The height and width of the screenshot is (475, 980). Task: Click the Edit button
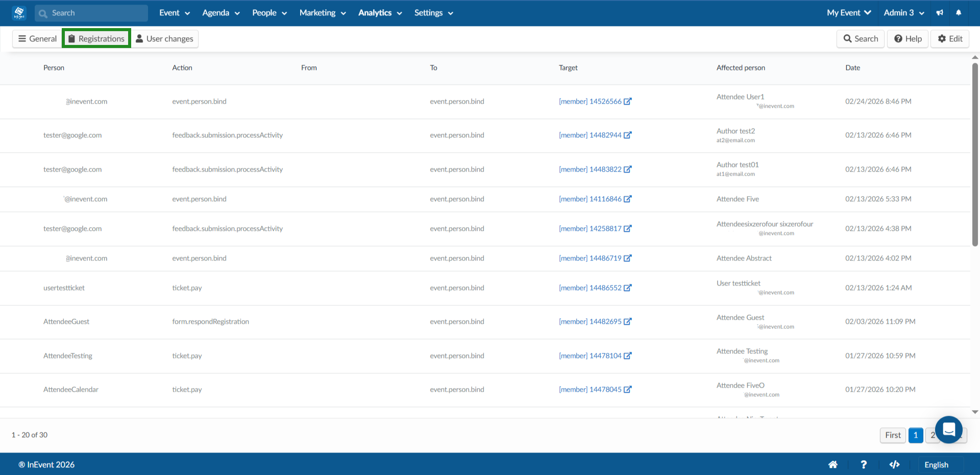(x=950, y=38)
